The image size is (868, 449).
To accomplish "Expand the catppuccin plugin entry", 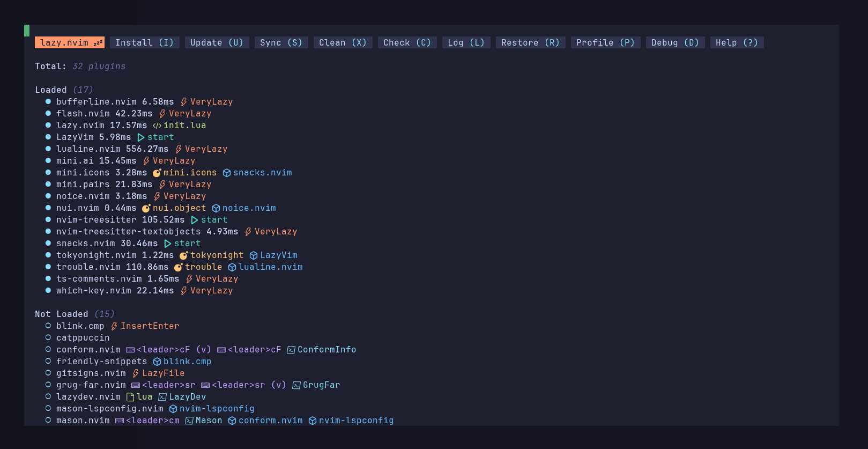I will tap(83, 338).
